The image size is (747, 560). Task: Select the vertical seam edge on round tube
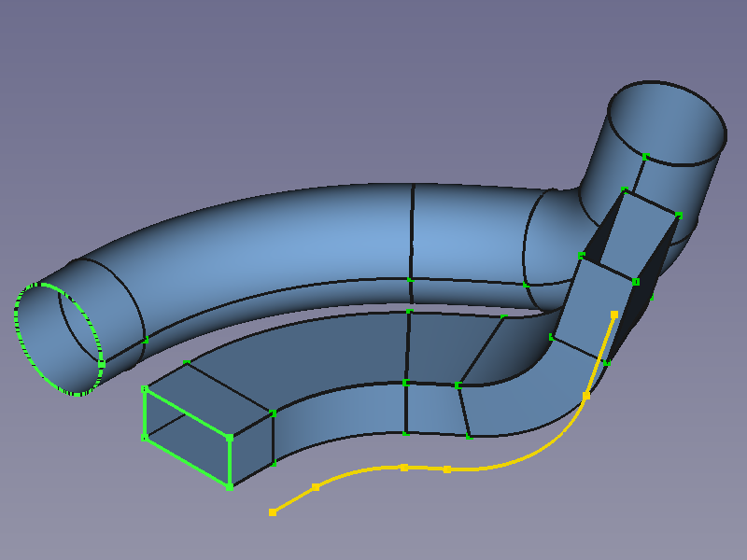[x=412, y=233]
